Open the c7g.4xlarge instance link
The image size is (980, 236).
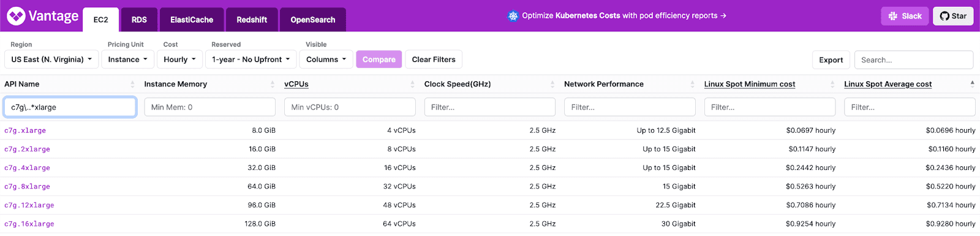click(27, 168)
